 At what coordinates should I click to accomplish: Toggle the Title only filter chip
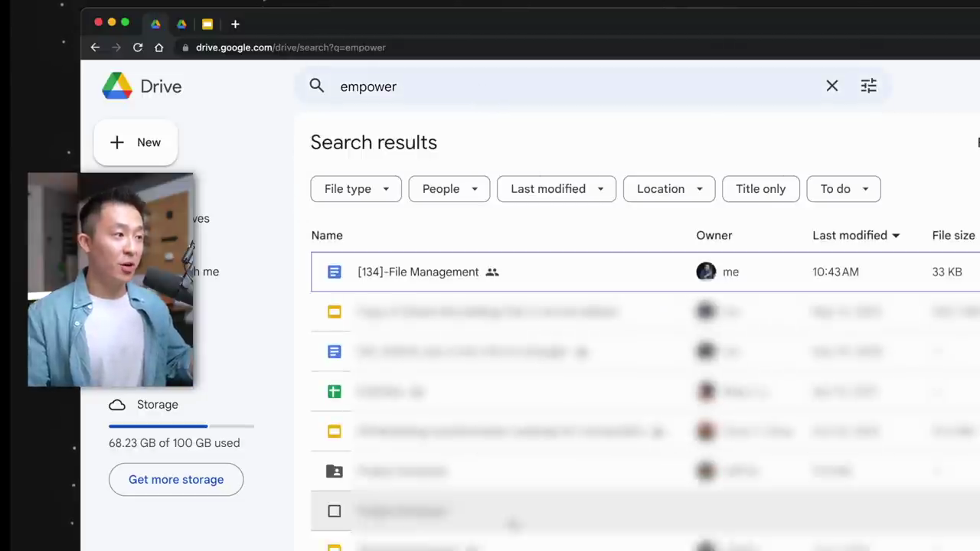761,189
